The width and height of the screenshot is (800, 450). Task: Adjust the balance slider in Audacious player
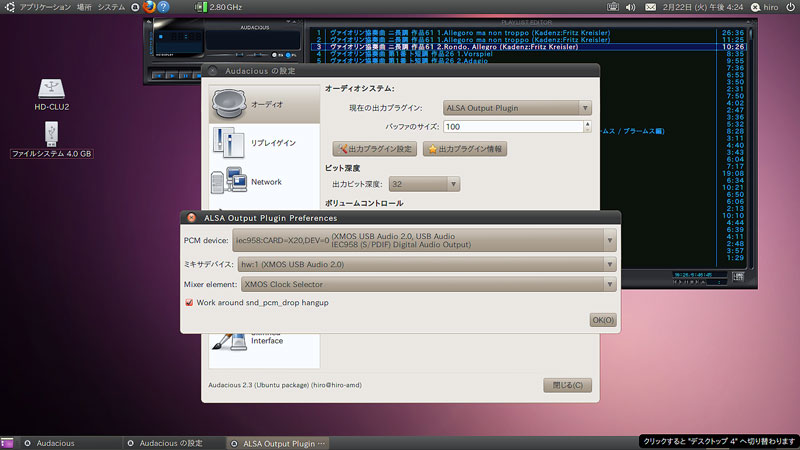click(257, 55)
